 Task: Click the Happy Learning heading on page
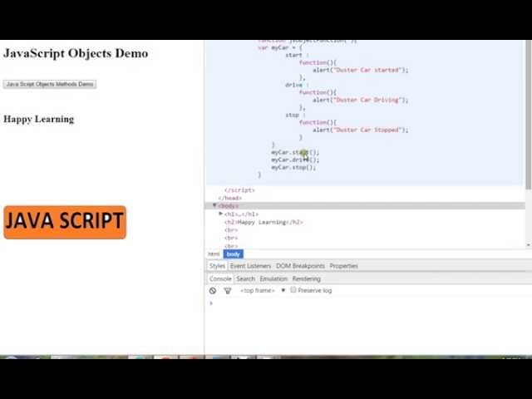[39, 119]
